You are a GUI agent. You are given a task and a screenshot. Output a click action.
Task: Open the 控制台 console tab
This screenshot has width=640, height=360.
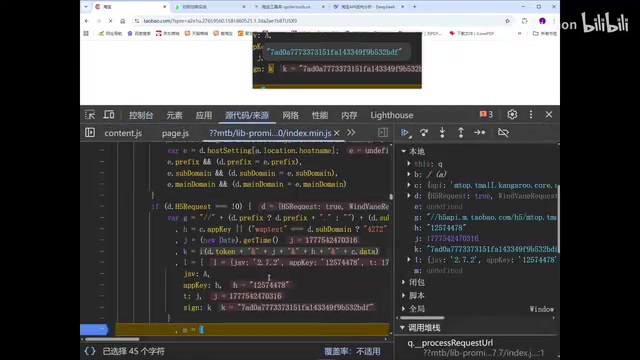pos(141,115)
